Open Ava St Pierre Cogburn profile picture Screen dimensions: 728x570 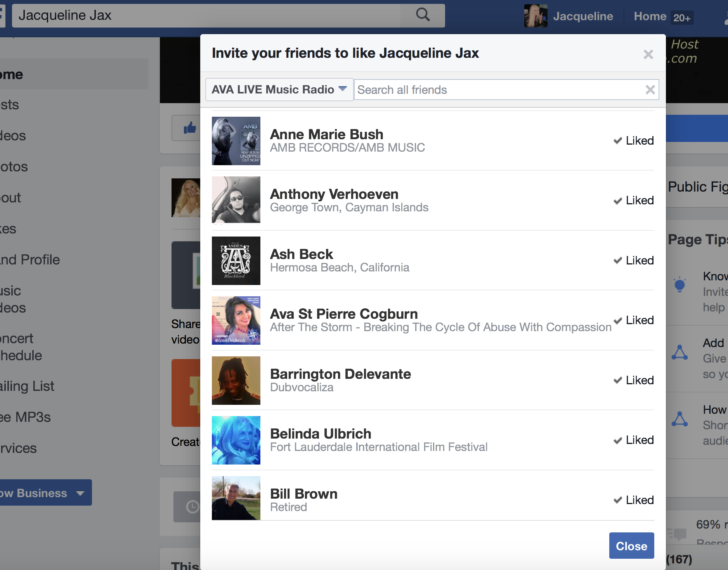click(236, 320)
